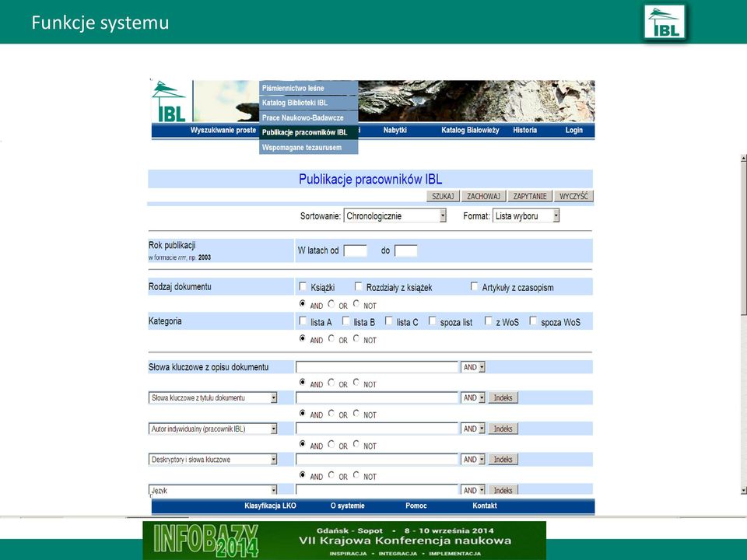Open AND operator dropdown in Autor indywidualny row
This screenshot has width=747, height=560.
(x=473, y=429)
